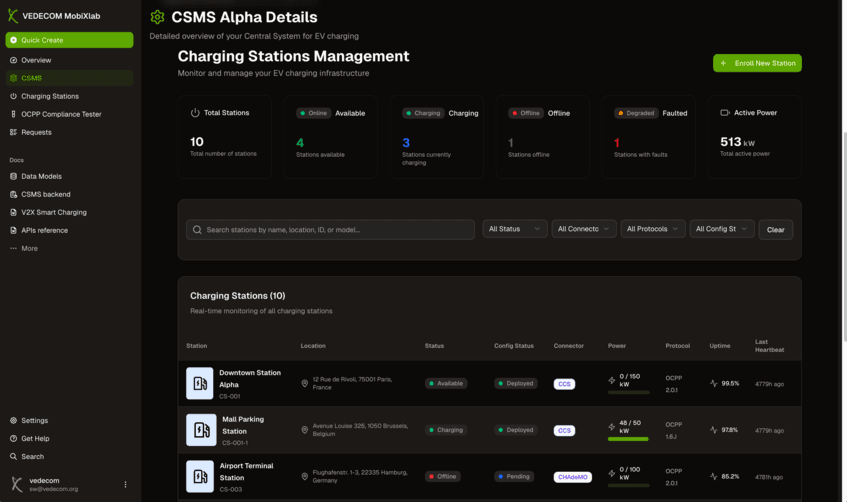The height and width of the screenshot is (502, 847).
Task: Click the location pin for 12 Rue de Rivoli
Action: point(305,383)
